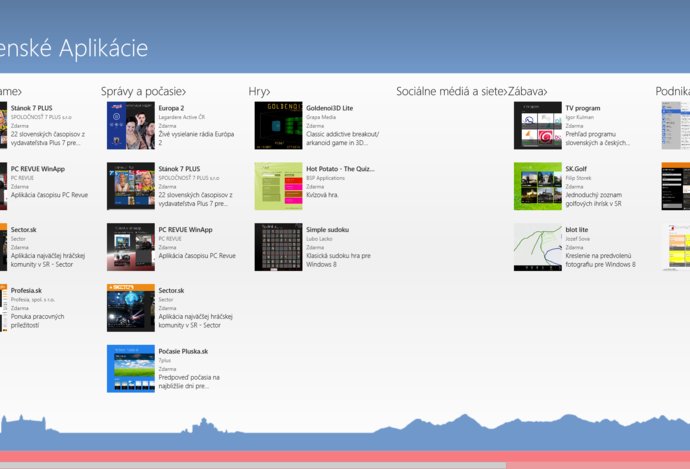The height and width of the screenshot is (469, 690).
Task: Click the scrollbar track right of the thumb
Action: [x=598, y=465]
